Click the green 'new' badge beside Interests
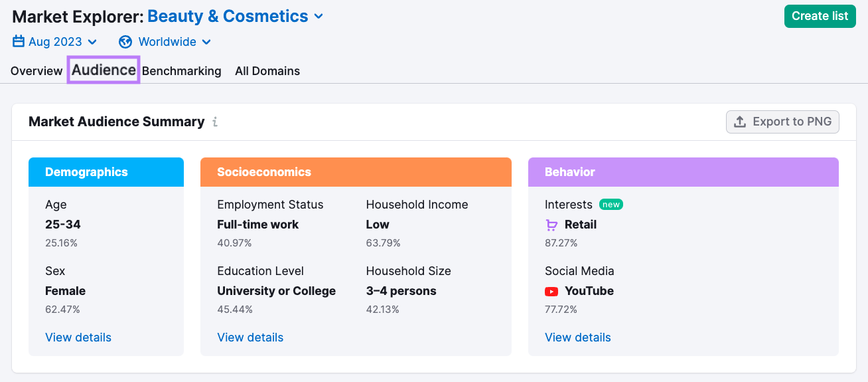This screenshot has width=868, height=382. 611,205
